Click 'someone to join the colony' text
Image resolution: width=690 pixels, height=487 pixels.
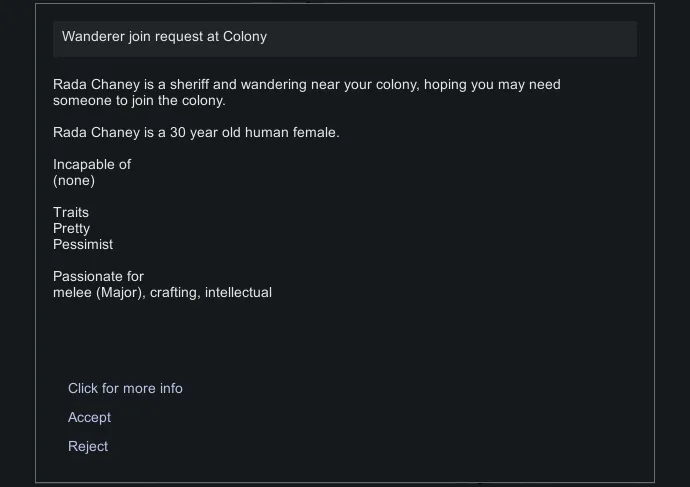[138, 101]
